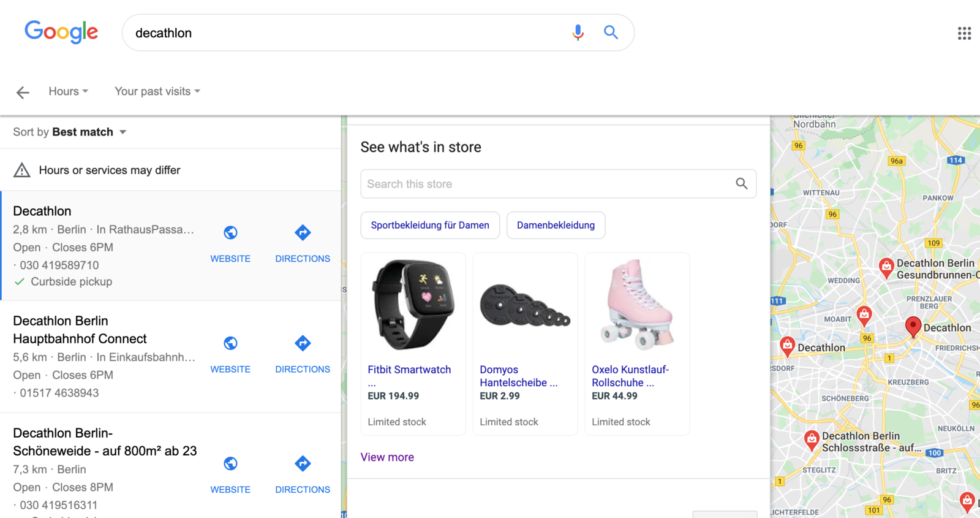Click the pink roller skate image
The height and width of the screenshot is (518, 980).
pyautogui.click(x=637, y=305)
